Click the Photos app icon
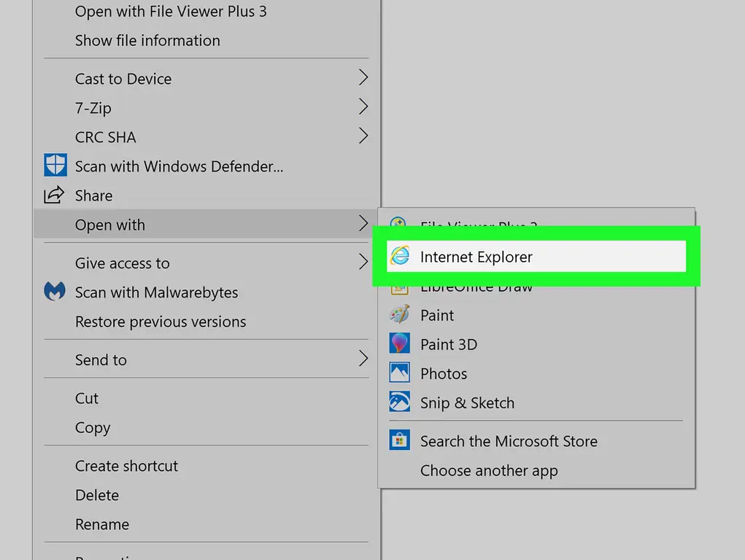The height and width of the screenshot is (560, 745). 400,373
